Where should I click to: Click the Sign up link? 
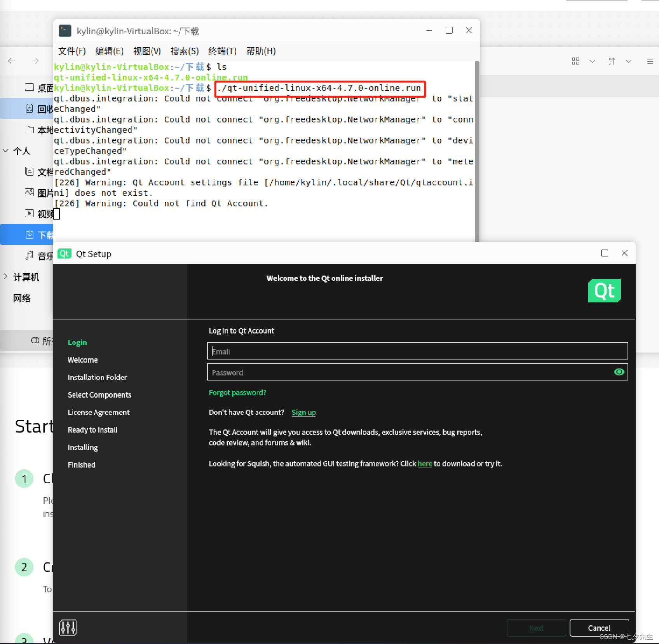click(303, 412)
